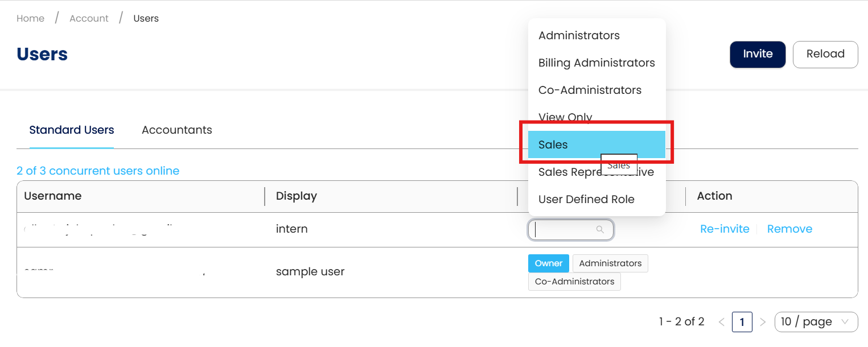Go to Home breadcrumb link
The width and height of the screenshot is (868, 347).
point(31,18)
